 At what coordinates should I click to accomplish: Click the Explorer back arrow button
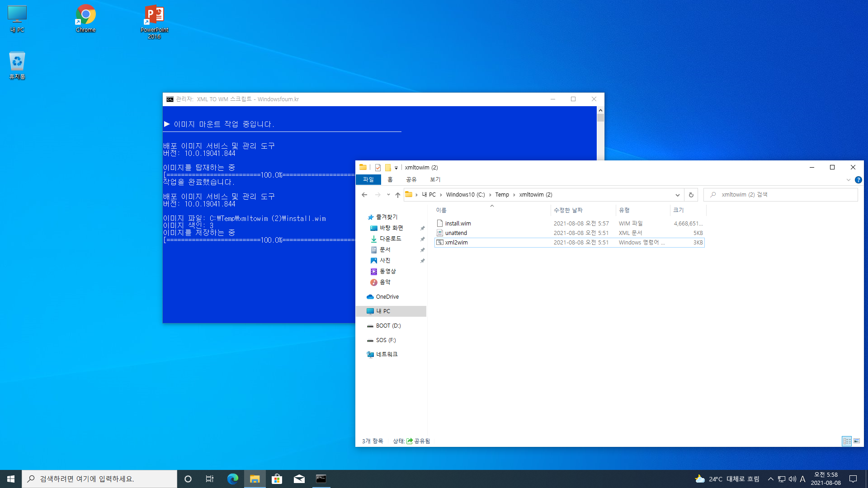364,195
